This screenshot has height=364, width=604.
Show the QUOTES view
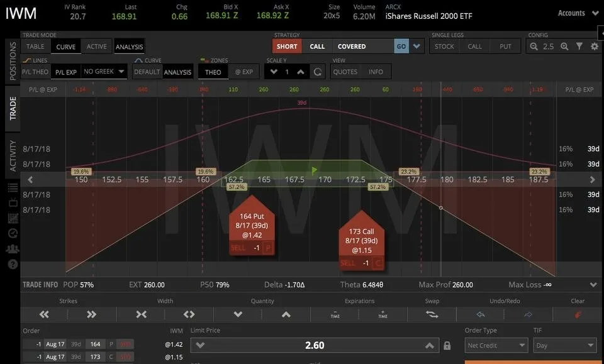345,72
